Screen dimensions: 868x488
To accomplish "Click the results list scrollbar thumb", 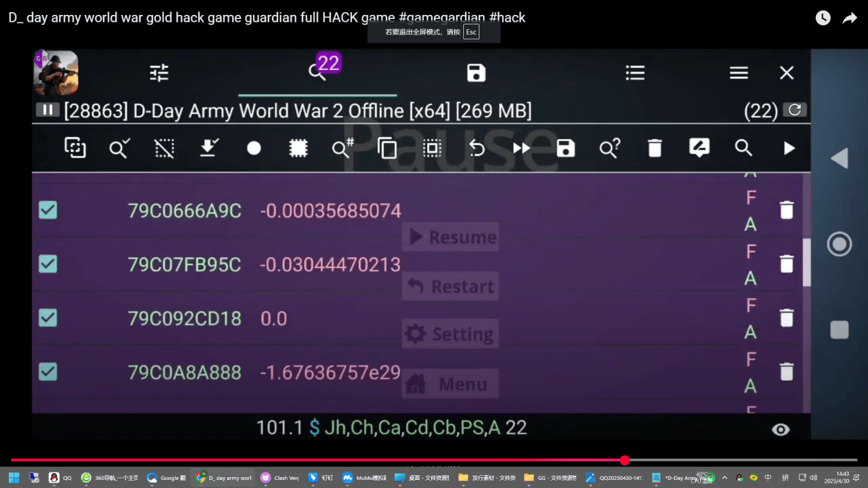I will click(x=806, y=262).
